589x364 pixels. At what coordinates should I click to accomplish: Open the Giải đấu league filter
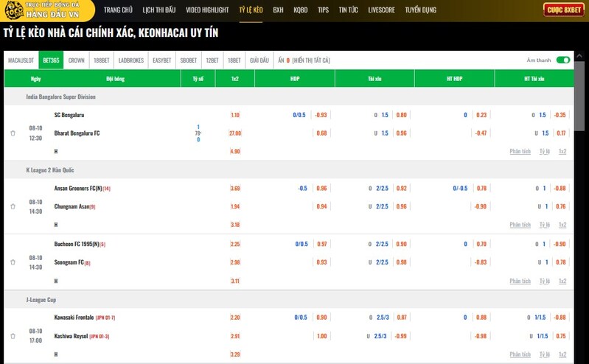tap(259, 60)
